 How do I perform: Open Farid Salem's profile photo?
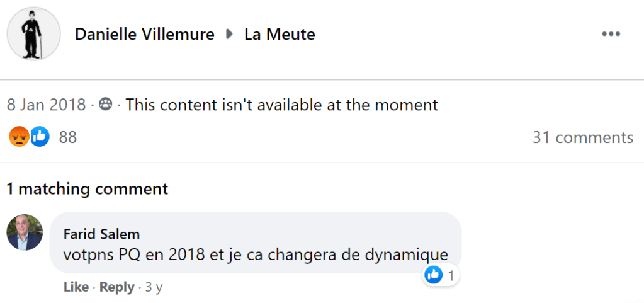[25, 232]
